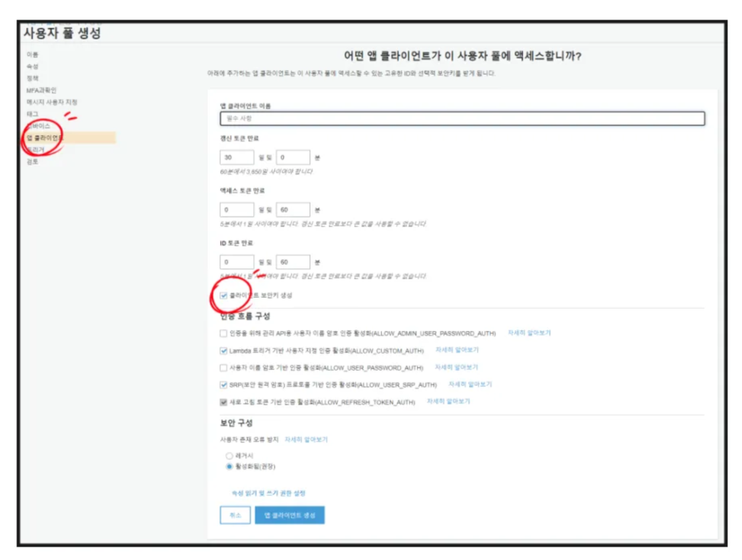742x560 pixels.
Task: Go to the 정책 sidebar step
Action: pos(33,78)
